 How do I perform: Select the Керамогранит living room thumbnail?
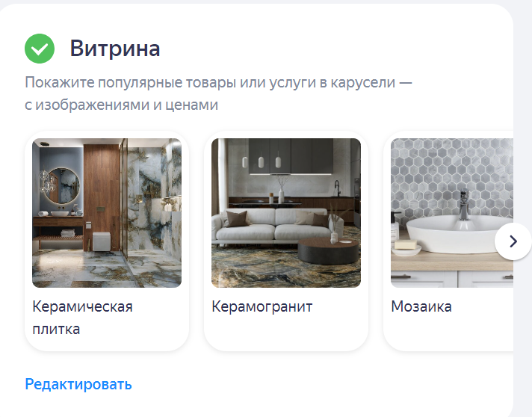(x=286, y=213)
